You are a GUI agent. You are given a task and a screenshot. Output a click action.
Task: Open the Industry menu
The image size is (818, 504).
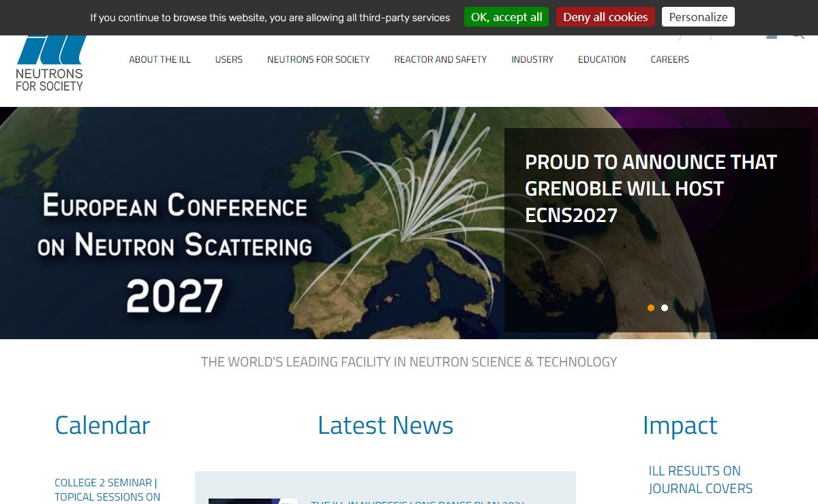tap(532, 59)
